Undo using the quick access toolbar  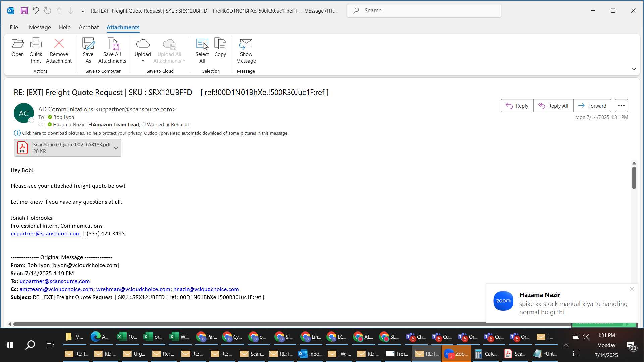36,11
